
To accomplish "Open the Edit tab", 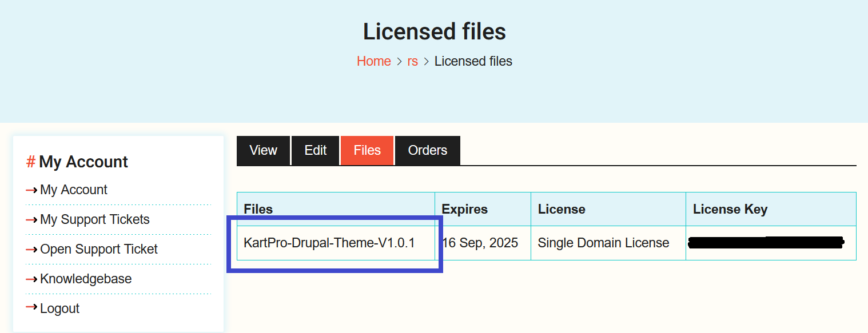I will (x=315, y=150).
